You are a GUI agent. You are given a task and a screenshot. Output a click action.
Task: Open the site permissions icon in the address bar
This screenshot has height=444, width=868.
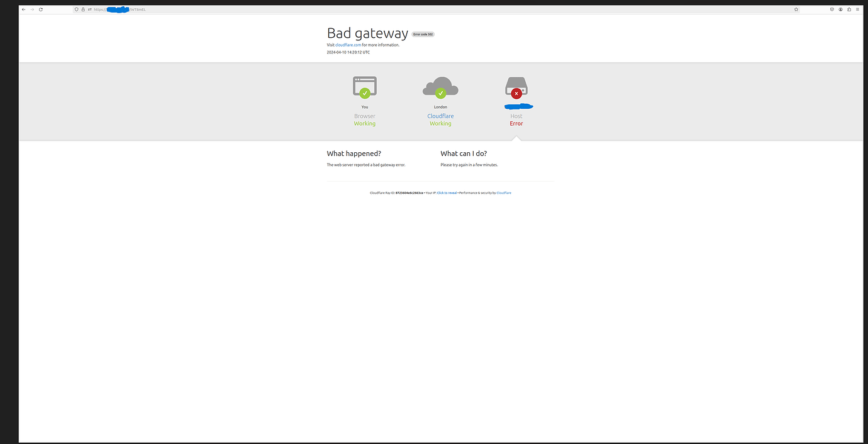[89, 9]
